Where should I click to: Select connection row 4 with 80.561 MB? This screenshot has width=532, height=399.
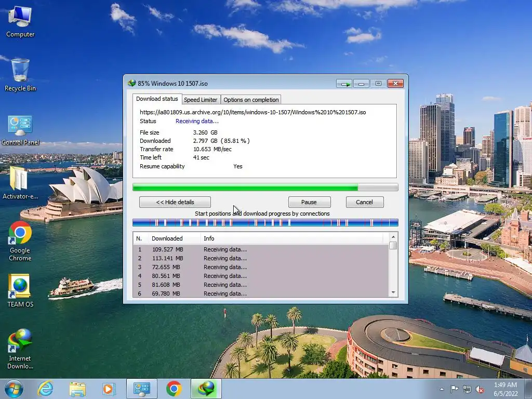point(261,276)
